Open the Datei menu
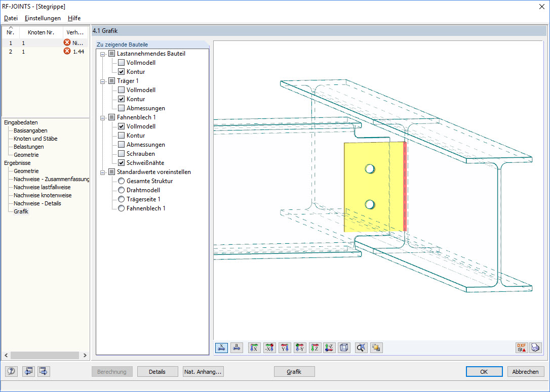Screen dimensions: 550x392 point(11,18)
